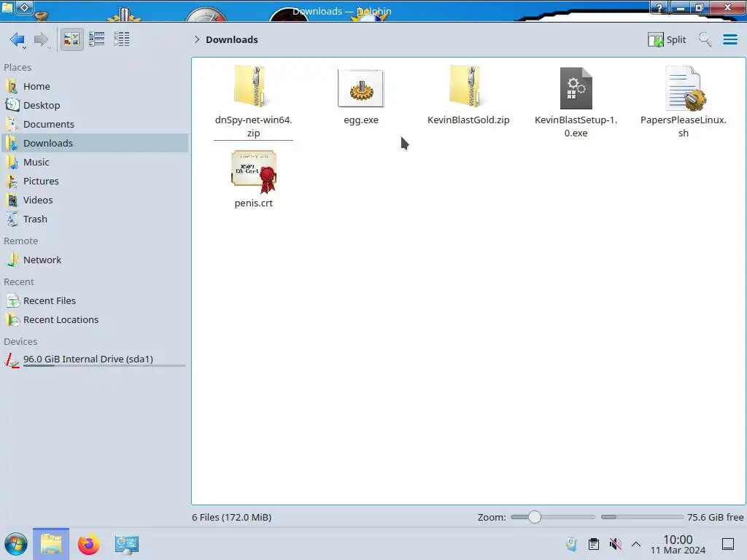The width and height of the screenshot is (747, 560).
Task: Adjust the Zoom slider handle
Action: click(535, 517)
